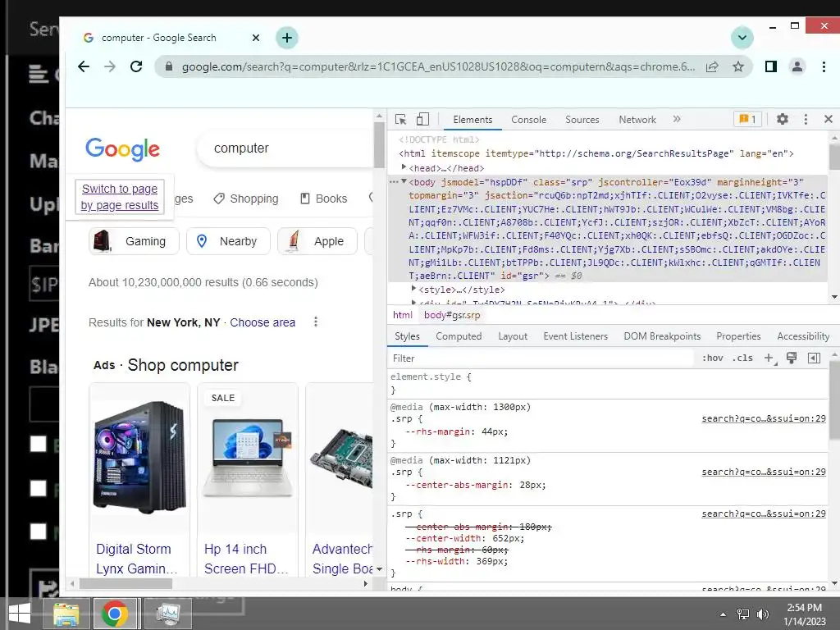Open the issues counter badge showing 1

tap(747, 119)
